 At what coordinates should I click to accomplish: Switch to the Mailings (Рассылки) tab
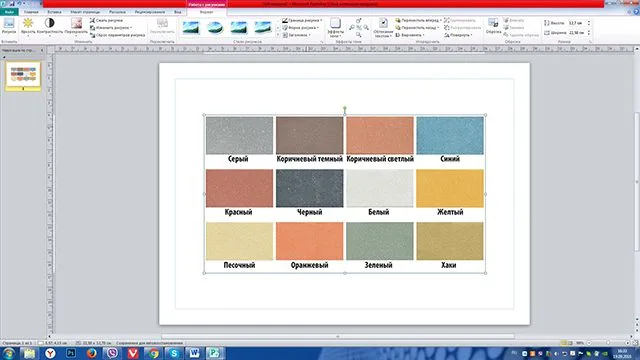[117, 12]
